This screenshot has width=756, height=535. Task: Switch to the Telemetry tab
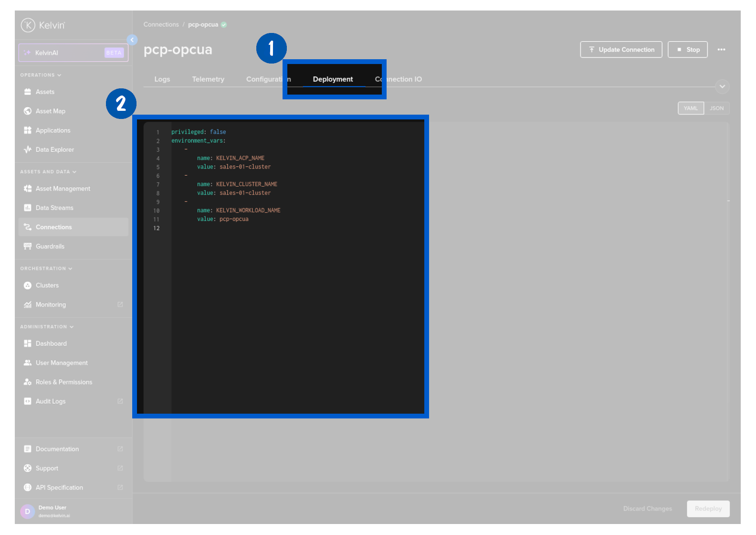coord(208,79)
